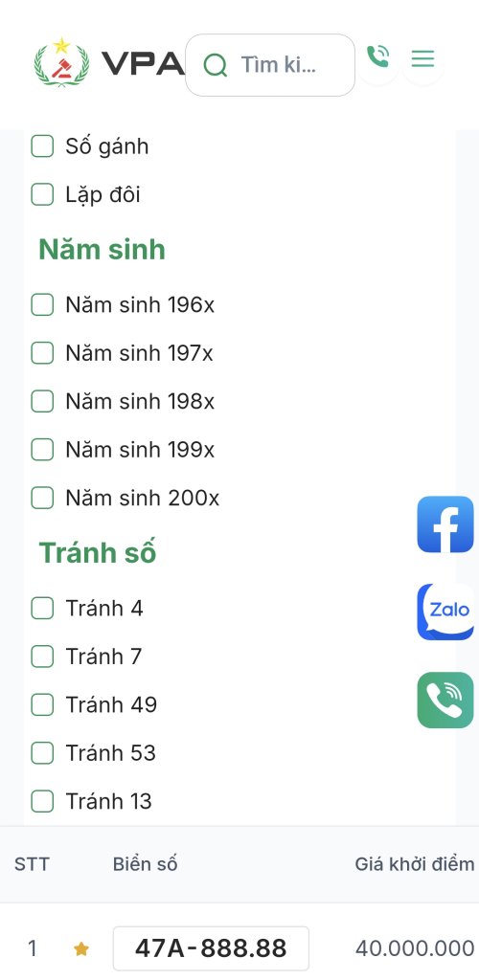479x980 pixels.
Task: Tick Năm sinh 196x
Action: tap(42, 305)
